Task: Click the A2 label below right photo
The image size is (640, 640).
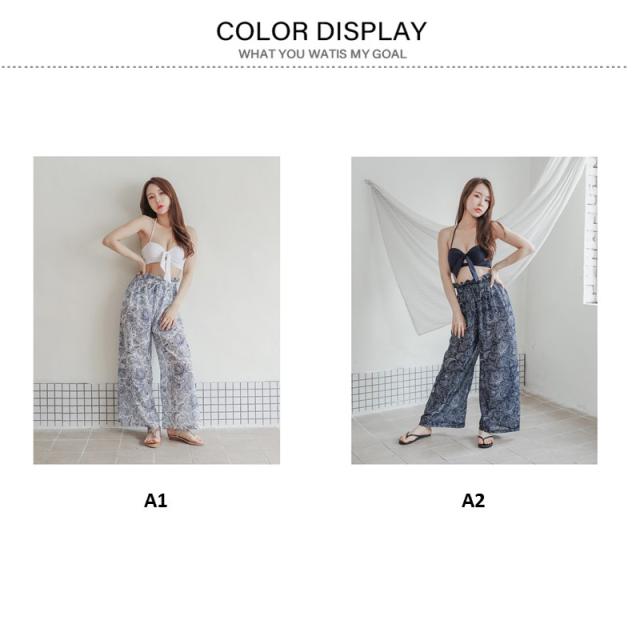Action: click(x=473, y=500)
